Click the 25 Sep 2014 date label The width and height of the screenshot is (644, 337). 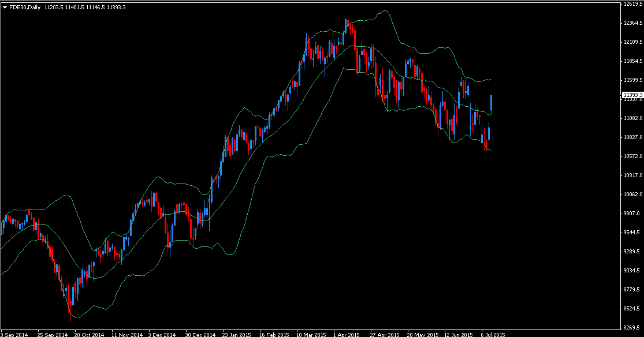tap(52, 335)
